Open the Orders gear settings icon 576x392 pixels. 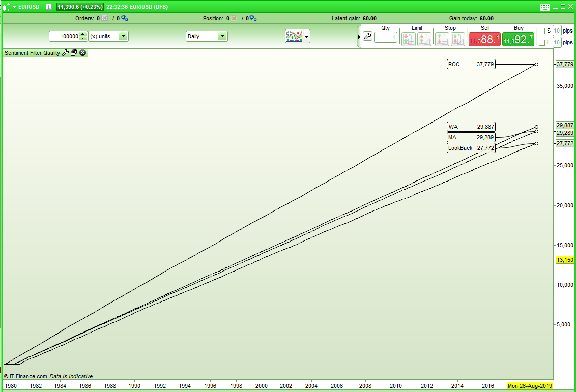tap(124, 18)
